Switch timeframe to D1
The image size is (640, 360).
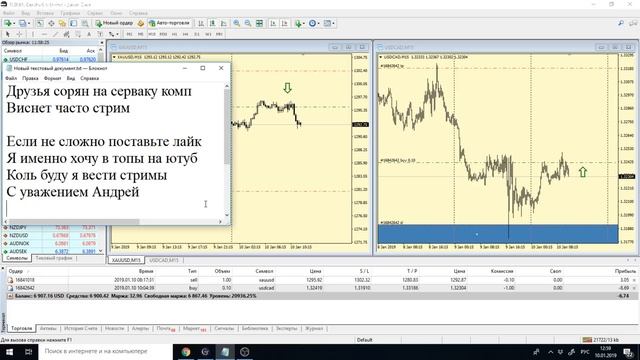(197, 34)
